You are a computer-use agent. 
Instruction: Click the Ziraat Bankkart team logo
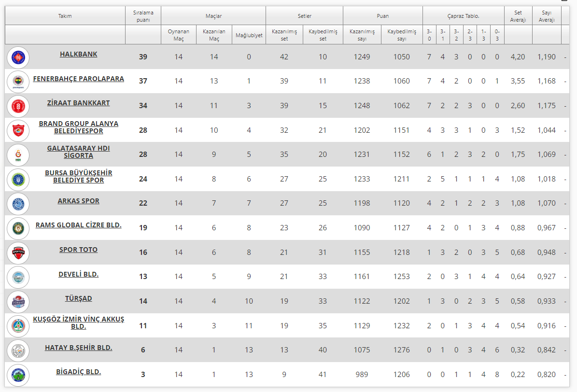click(x=18, y=106)
